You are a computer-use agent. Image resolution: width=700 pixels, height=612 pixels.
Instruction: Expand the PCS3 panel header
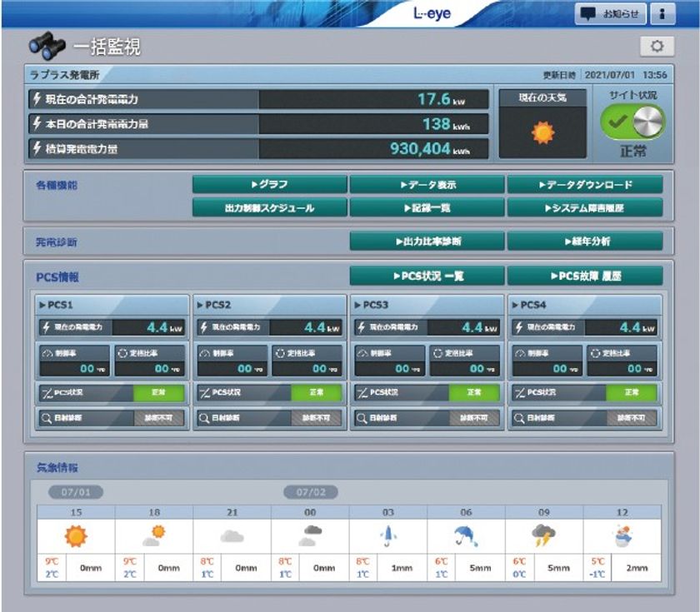tap(427, 305)
